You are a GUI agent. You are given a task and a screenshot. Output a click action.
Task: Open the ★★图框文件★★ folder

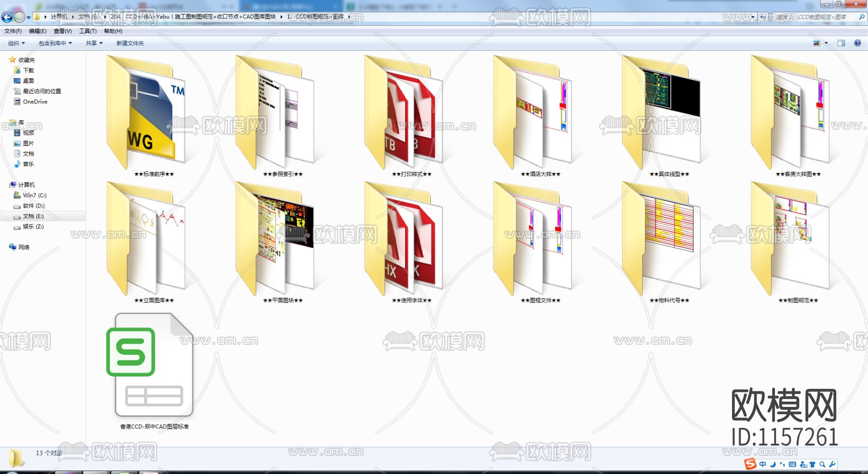[533, 238]
